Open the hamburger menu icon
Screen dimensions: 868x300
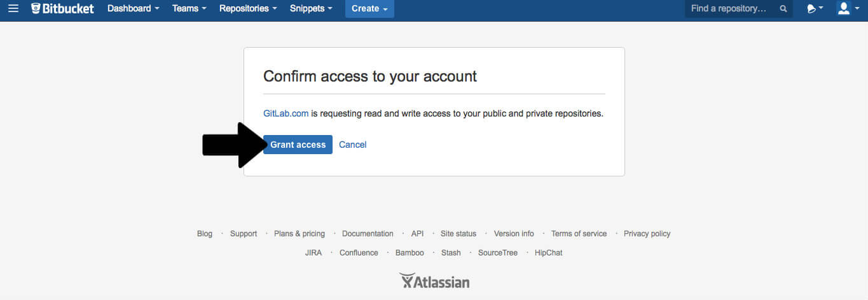click(x=13, y=9)
